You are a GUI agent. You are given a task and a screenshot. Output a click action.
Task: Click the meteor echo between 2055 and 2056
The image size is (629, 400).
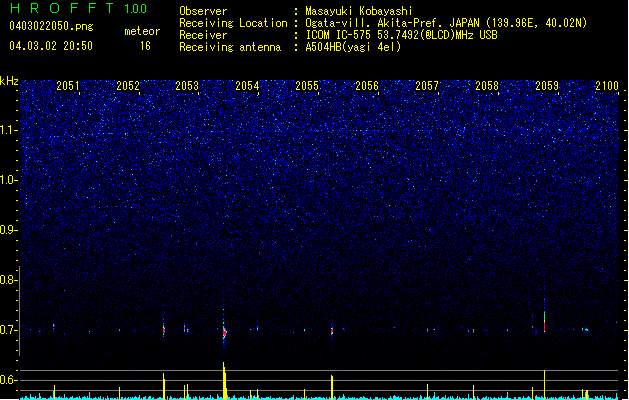[x=332, y=331]
